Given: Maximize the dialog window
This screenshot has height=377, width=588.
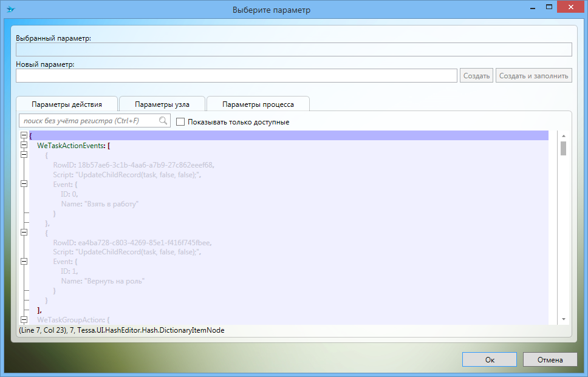Looking at the screenshot, I should click(x=549, y=7).
